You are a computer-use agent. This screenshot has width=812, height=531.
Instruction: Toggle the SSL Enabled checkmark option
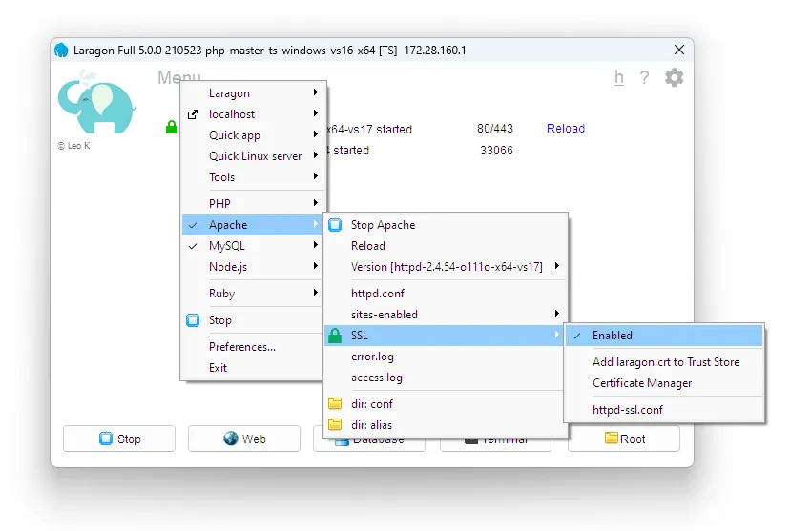612,336
